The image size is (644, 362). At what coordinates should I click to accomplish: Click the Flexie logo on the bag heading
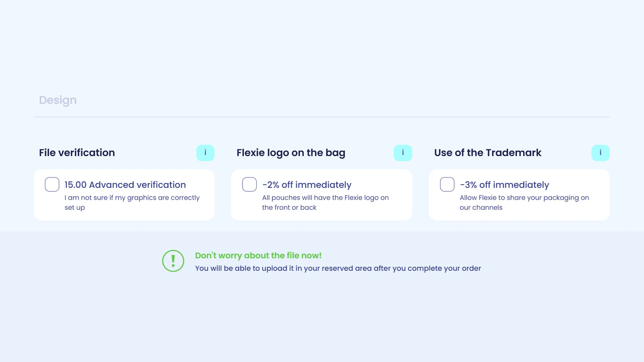[291, 153]
